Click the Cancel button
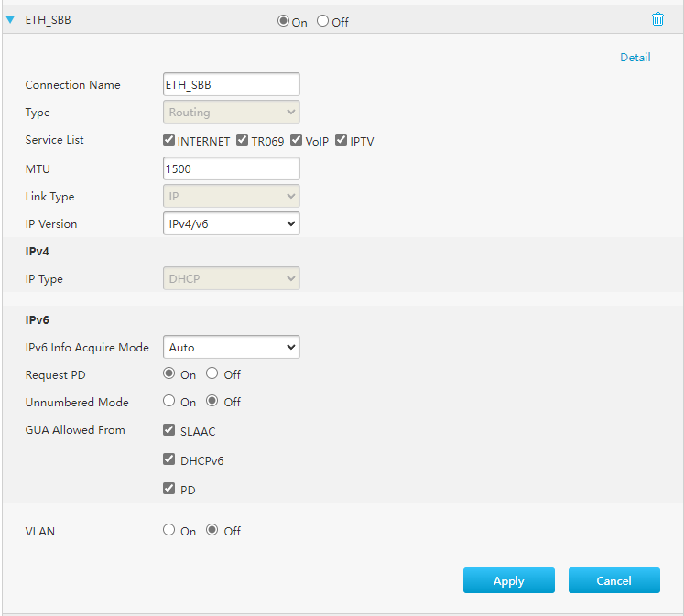Screen dimensions: 684x616 613,580
